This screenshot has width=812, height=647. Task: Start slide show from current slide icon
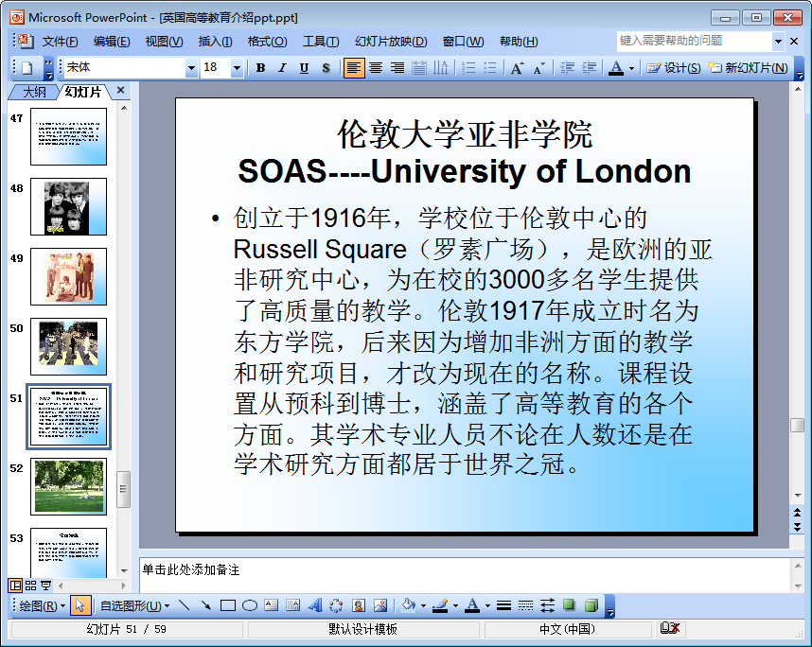coord(45,586)
